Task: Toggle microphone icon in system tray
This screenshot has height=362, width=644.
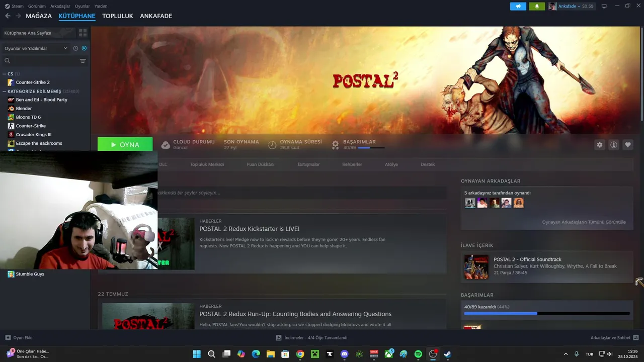Action: [x=577, y=354]
